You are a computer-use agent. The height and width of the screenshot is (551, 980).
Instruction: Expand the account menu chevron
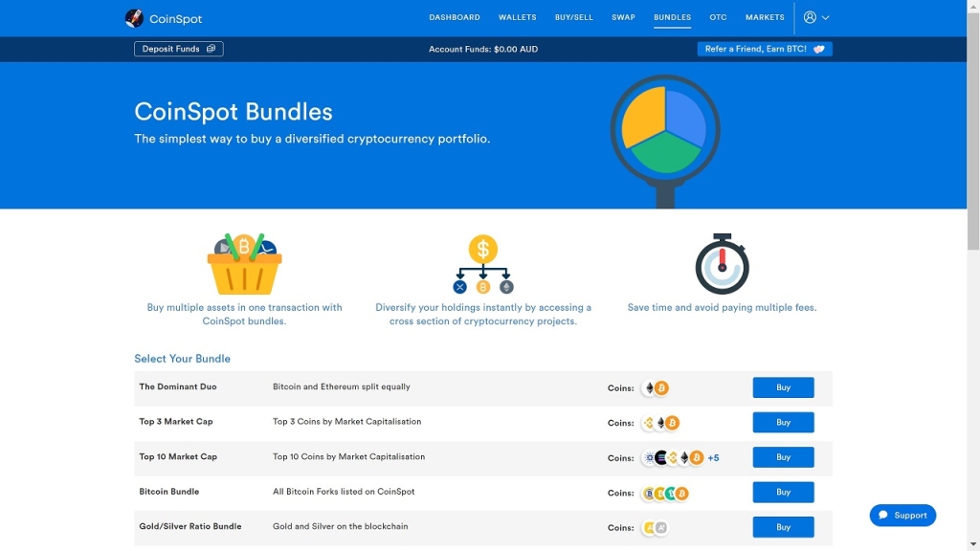click(825, 18)
